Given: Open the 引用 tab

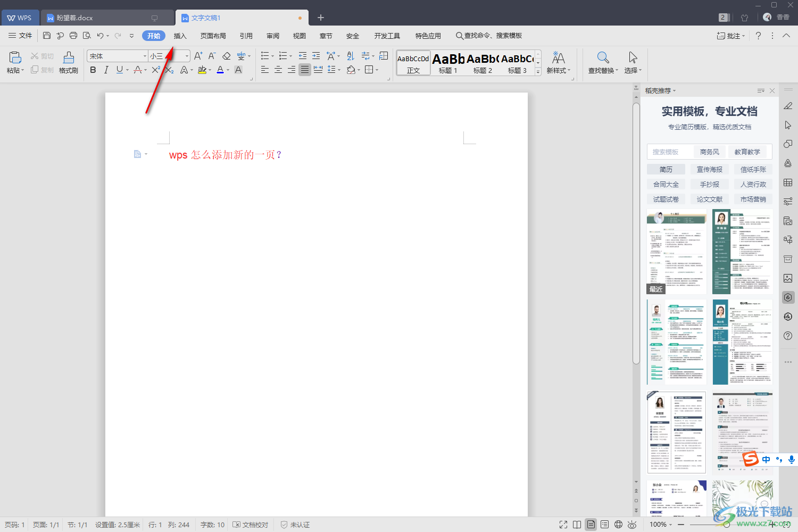Looking at the screenshot, I should (x=246, y=36).
